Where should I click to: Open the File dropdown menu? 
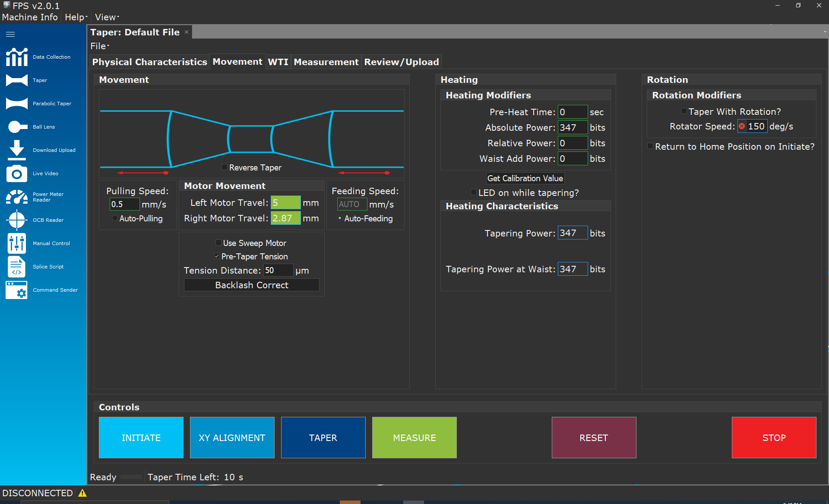point(98,46)
